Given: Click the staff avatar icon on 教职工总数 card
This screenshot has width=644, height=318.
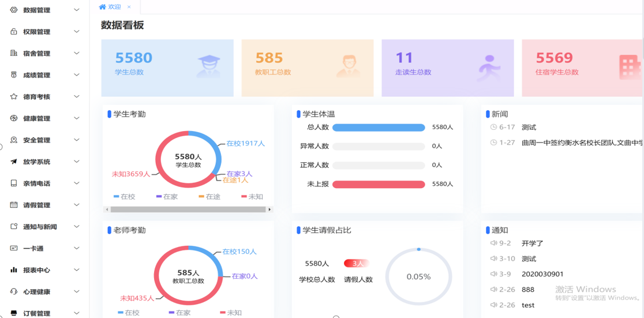Looking at the screenshot, I should pos(349,66).
